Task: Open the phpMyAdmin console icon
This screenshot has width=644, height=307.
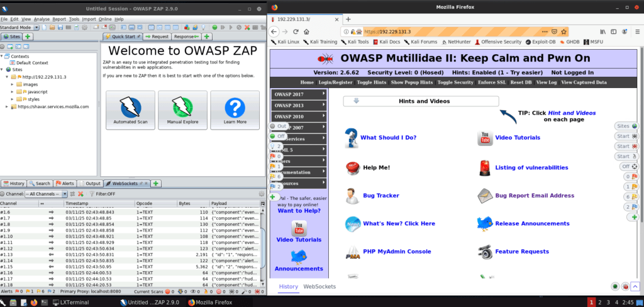Action: click(352, 252)
